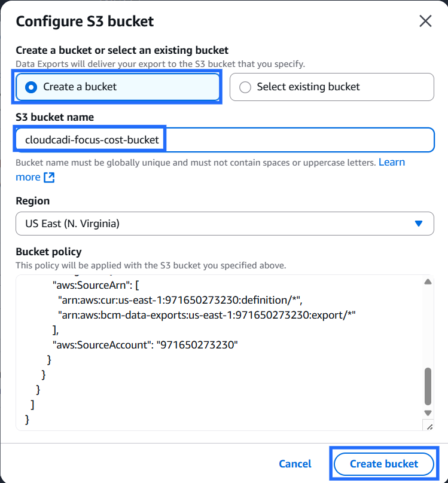Image resolution: width=448 pixels, height=483 pixels.
Task: Click the external link icon beside more
Action: coord(49,178)
